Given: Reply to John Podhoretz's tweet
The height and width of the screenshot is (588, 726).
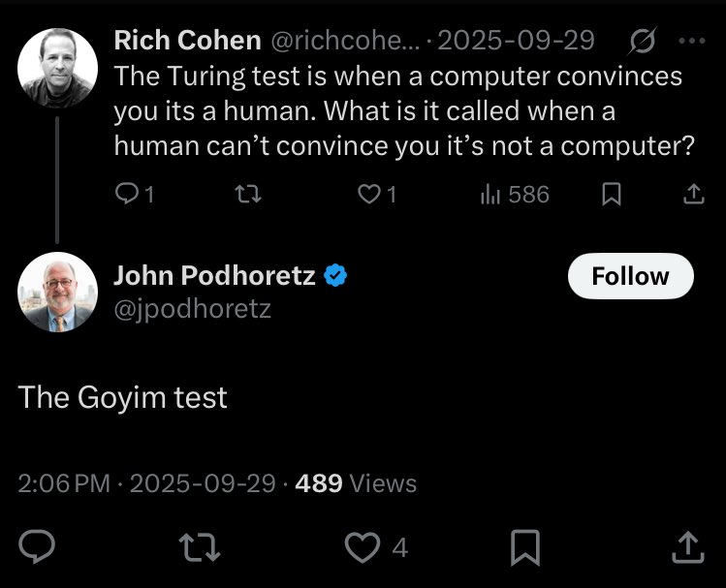Looking at the screenshot, I should (x=36, y=548).
